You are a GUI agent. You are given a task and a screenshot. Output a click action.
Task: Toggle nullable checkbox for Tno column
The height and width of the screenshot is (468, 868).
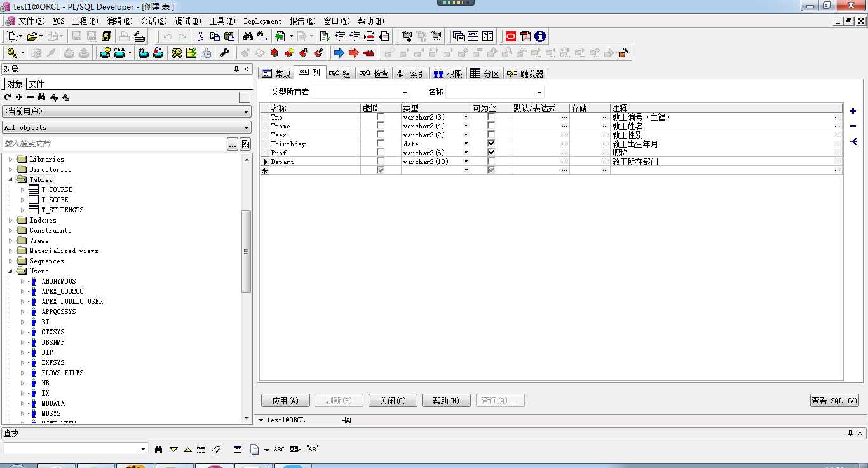coord(491,117)
